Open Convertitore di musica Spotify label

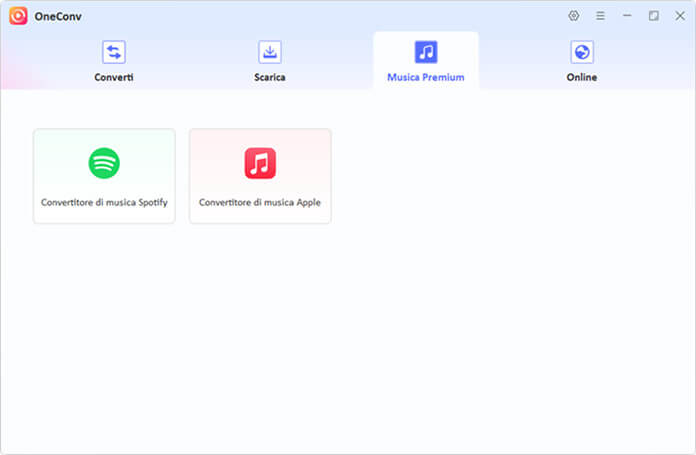point(104,202)
